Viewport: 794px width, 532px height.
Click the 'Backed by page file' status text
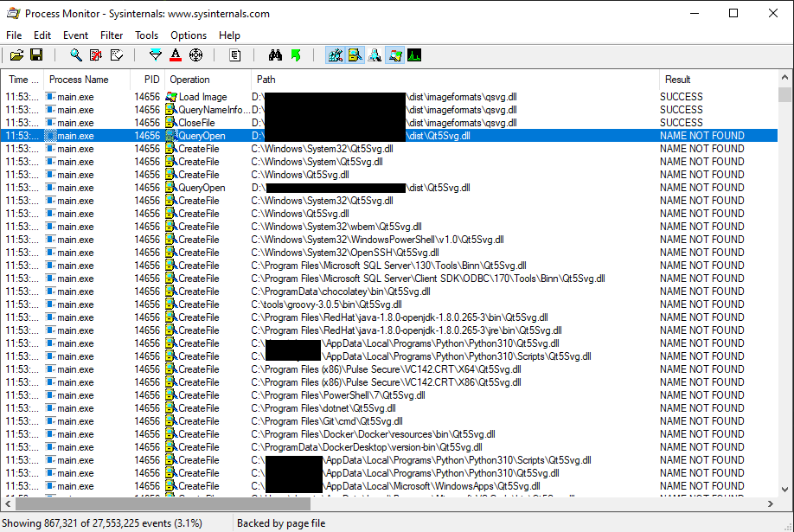click(x=281, y=523)
